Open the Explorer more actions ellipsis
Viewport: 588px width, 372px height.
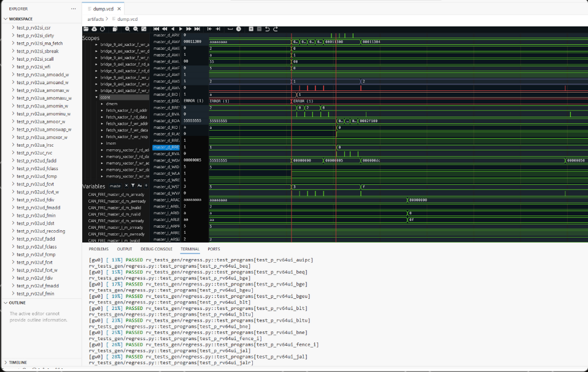73,9
